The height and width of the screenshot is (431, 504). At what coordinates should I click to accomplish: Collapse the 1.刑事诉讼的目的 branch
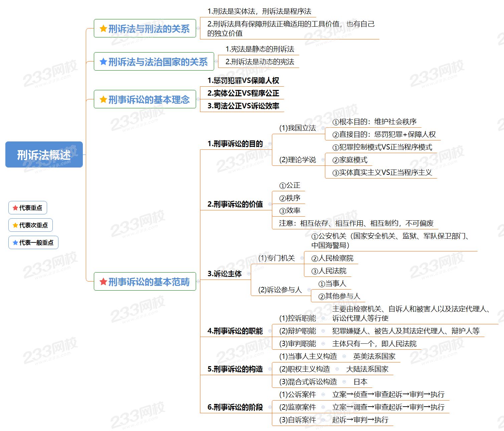point(270,144)
